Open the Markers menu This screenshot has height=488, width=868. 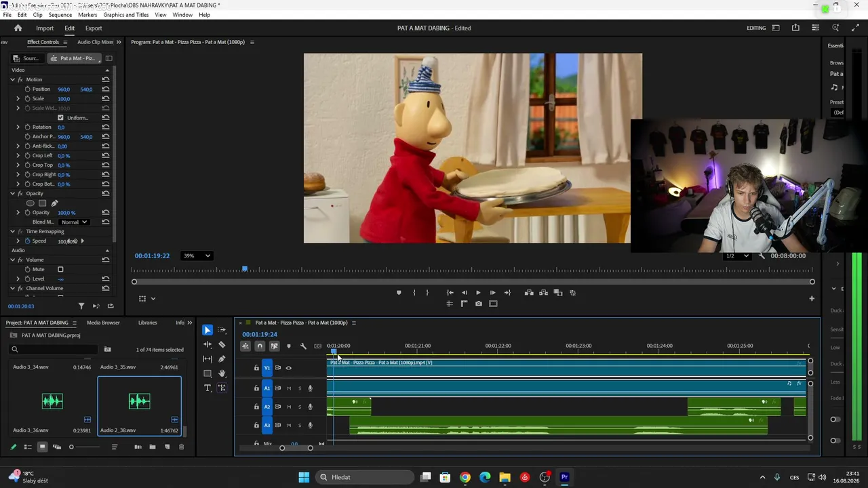click(87, 14)
